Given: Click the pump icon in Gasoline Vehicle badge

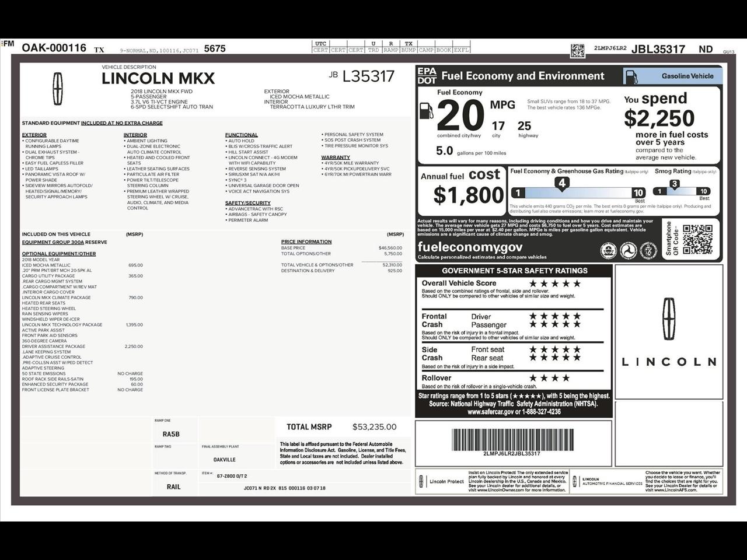Looking at the screenshot, I should pos(633,76).
